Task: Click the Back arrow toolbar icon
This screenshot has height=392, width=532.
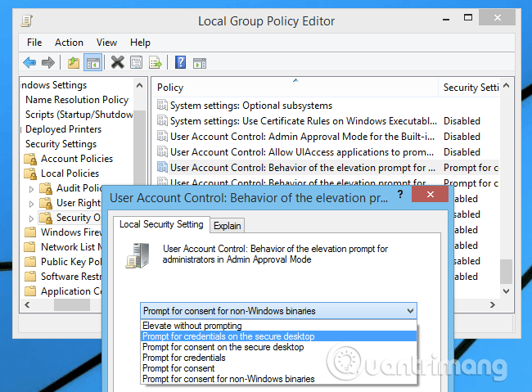Action: [x=29, y=63]
